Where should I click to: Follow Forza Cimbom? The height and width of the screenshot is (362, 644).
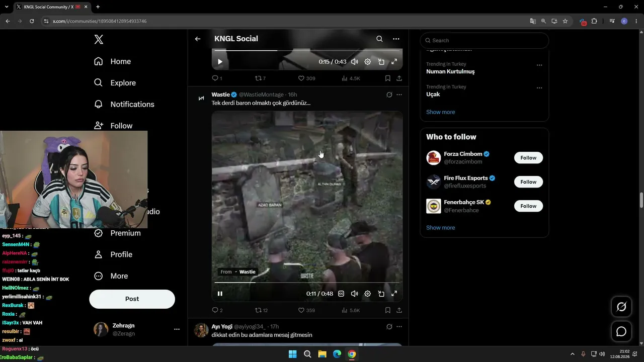click(528, 158)
